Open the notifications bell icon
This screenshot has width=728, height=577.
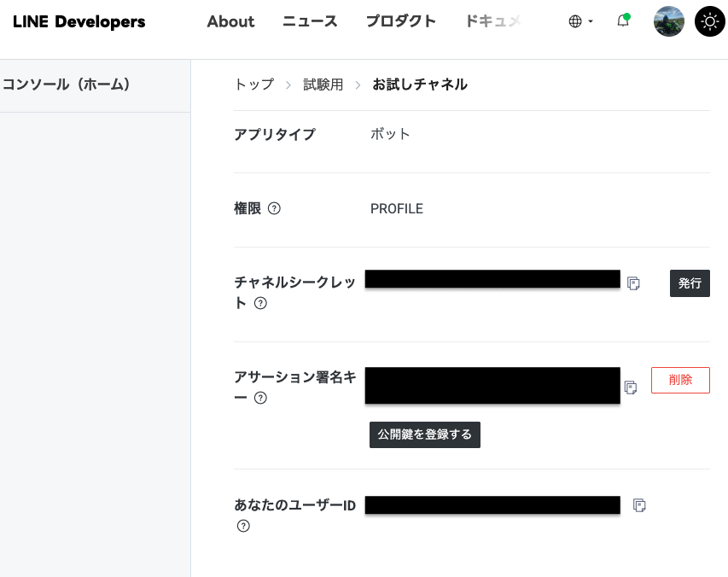click(x=623, y=20)
